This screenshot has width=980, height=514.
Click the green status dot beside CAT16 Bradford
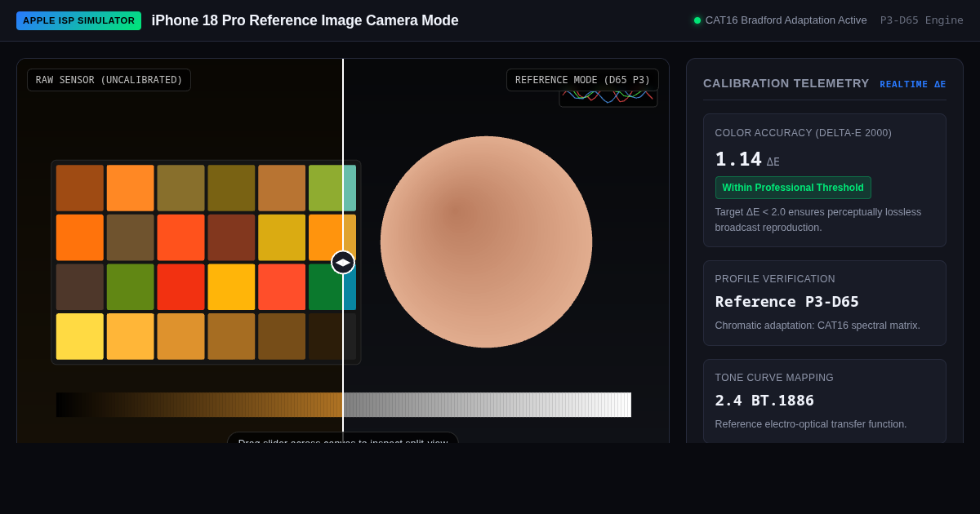(697, 20)
